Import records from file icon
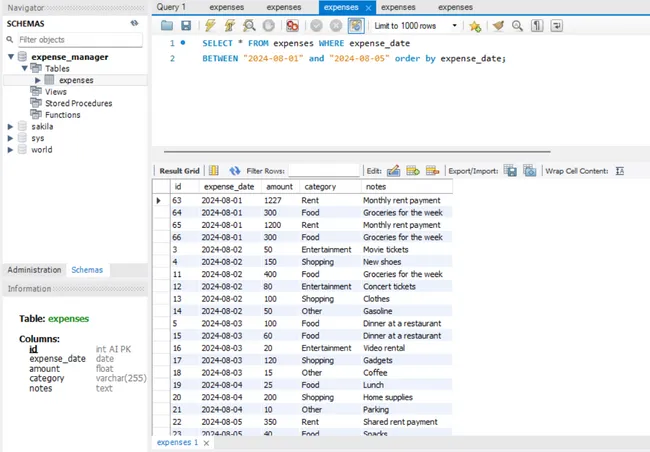Screen dimensions: 650x452 coord(530,170)
